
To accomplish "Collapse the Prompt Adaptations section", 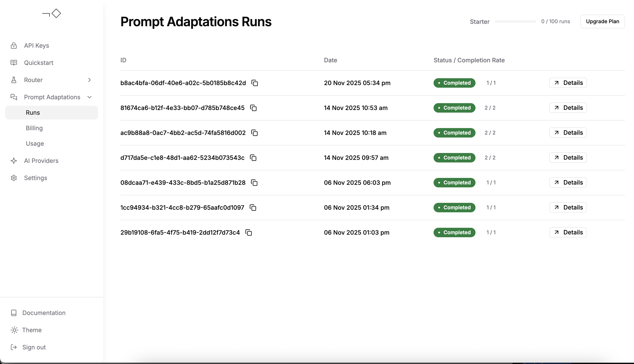I will click(x=89, y=97).
